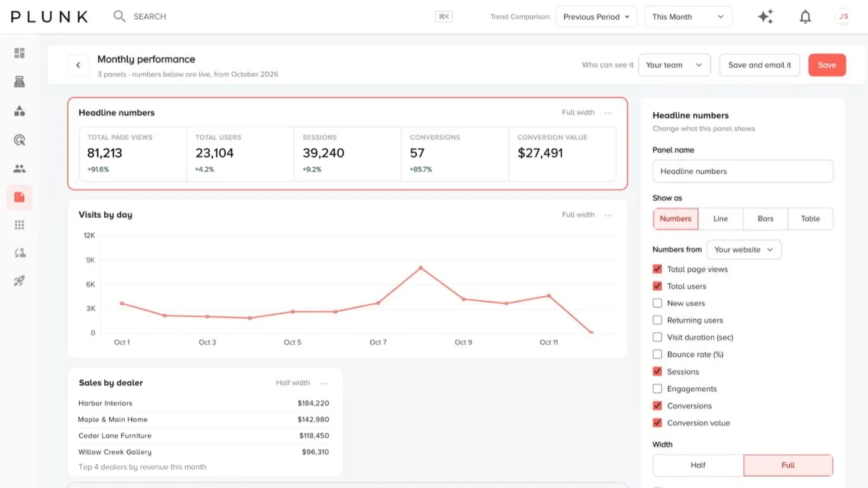Switch Show as to Line
Image resolution: width=868 pixels, height=488 pixels.
coord(720,219)
